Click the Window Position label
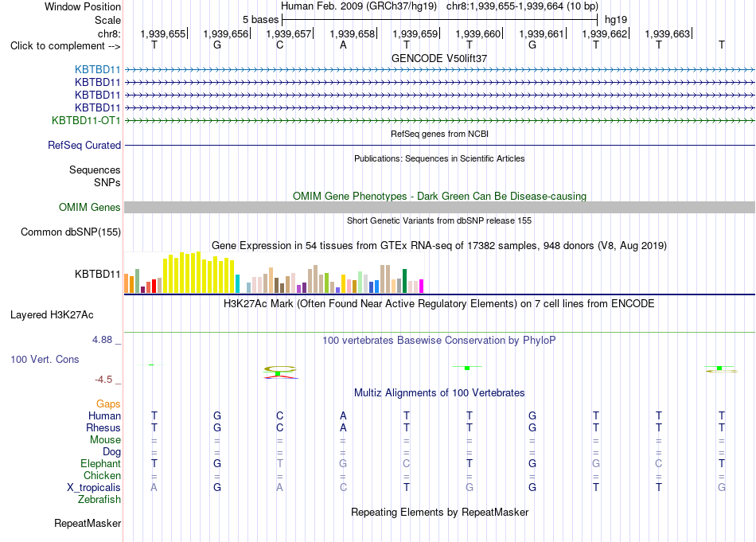 [83, 6]
